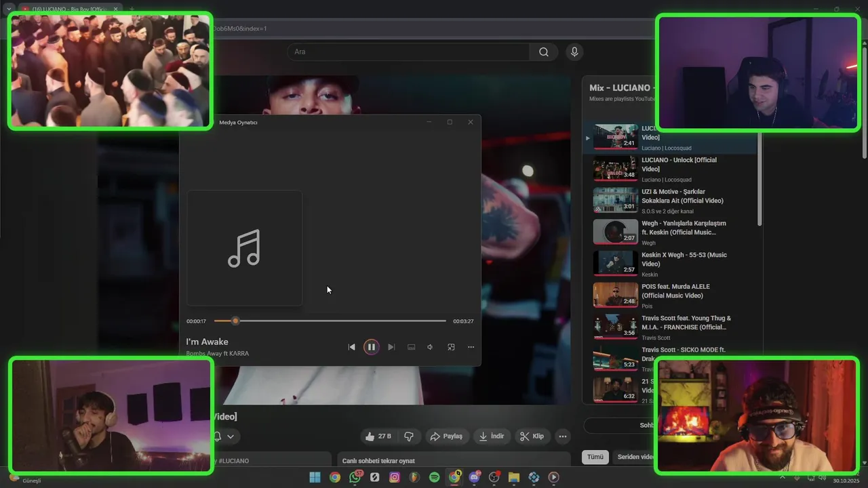868x488 pixels.
Task: Click the YouTube search magnifier button
Action: click(543, 52)
